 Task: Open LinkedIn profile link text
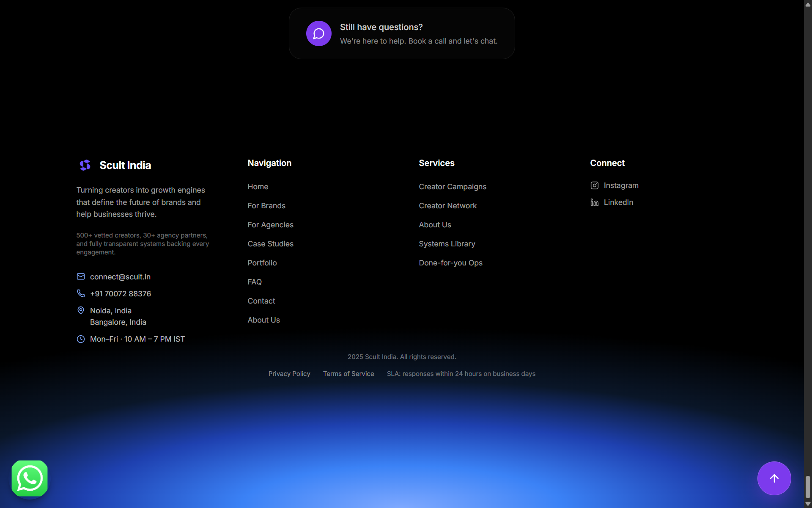(618, 202)
